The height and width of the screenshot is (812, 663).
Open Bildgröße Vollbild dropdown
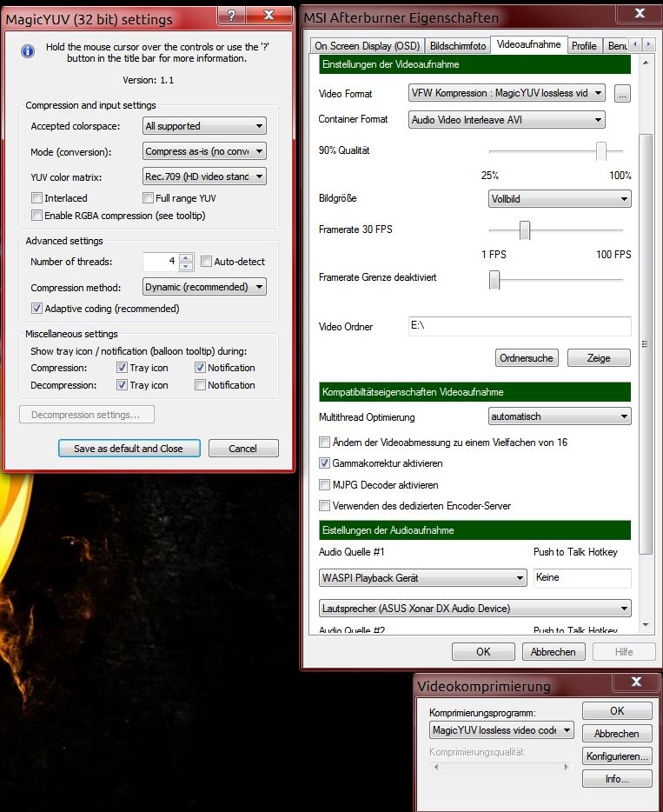point(560,199)
